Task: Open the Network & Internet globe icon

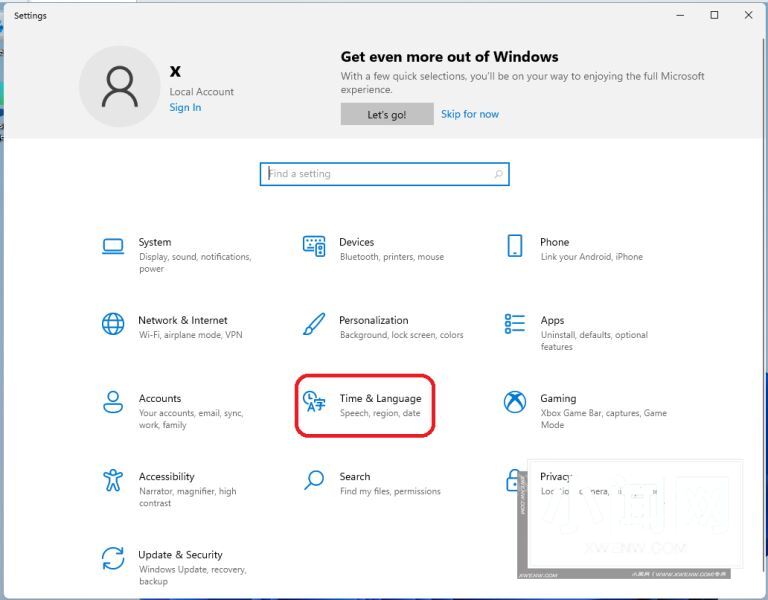Action: pyautogui.click(x=113, y=324)
